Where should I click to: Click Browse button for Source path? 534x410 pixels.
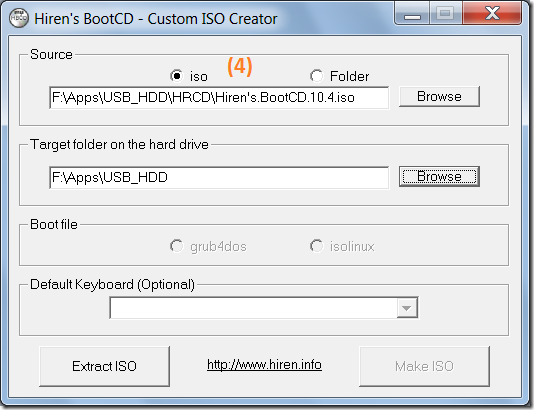click(439, 96)
